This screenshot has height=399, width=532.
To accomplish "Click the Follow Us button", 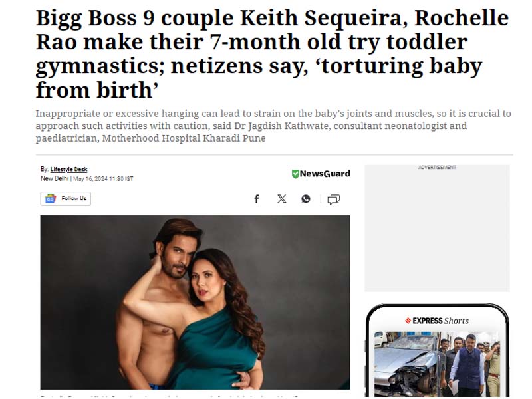I will [65, 198].
